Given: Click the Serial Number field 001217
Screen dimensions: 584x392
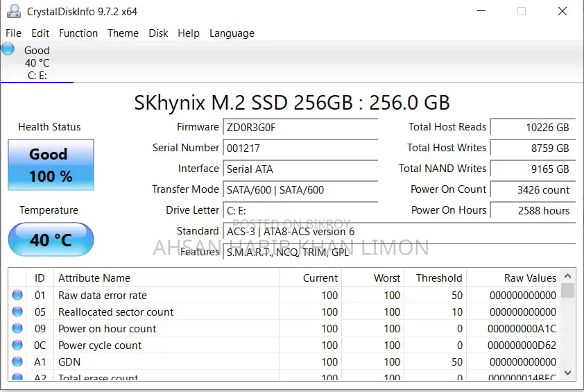Looking at the screenshot, I should [x=300, y=148].
